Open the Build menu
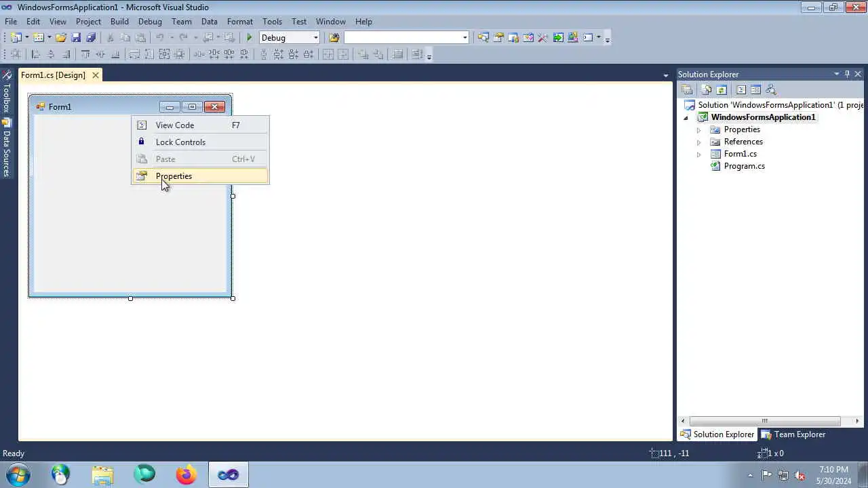 (119, 22)
